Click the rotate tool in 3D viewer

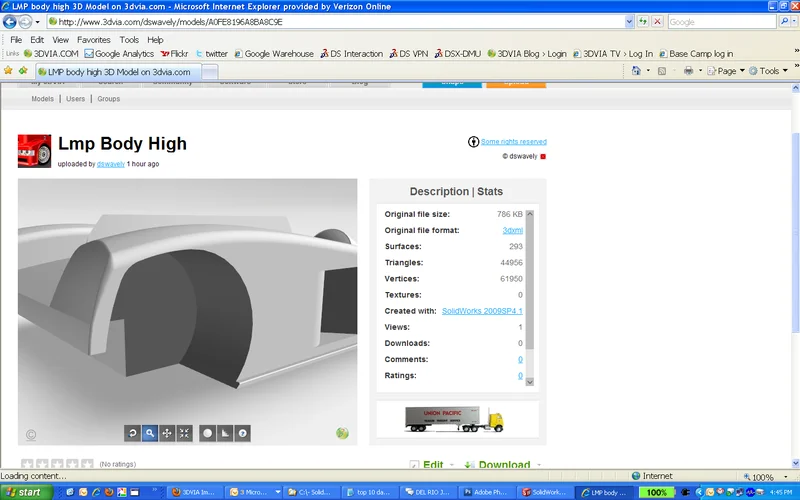tap(132, 433)
